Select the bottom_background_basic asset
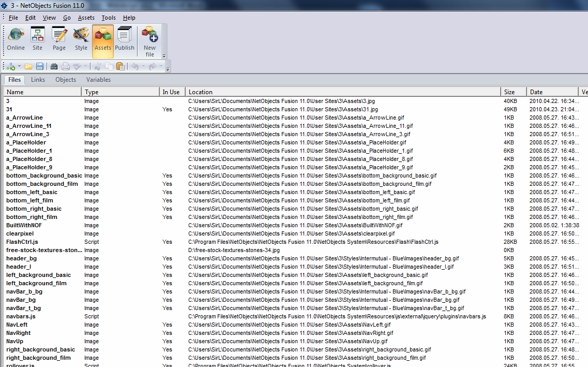The height and width of the screenshot is (367, 588). tap(44, 175)
